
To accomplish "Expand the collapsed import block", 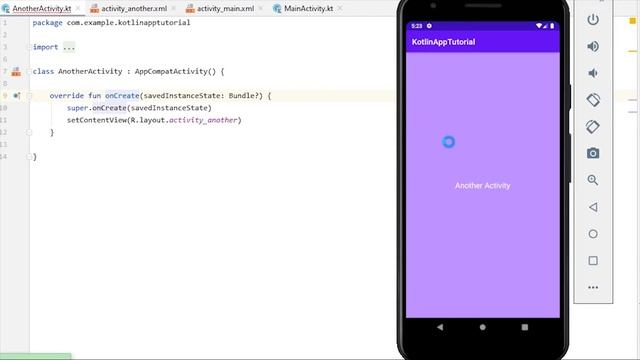I will tap(29, 47).
